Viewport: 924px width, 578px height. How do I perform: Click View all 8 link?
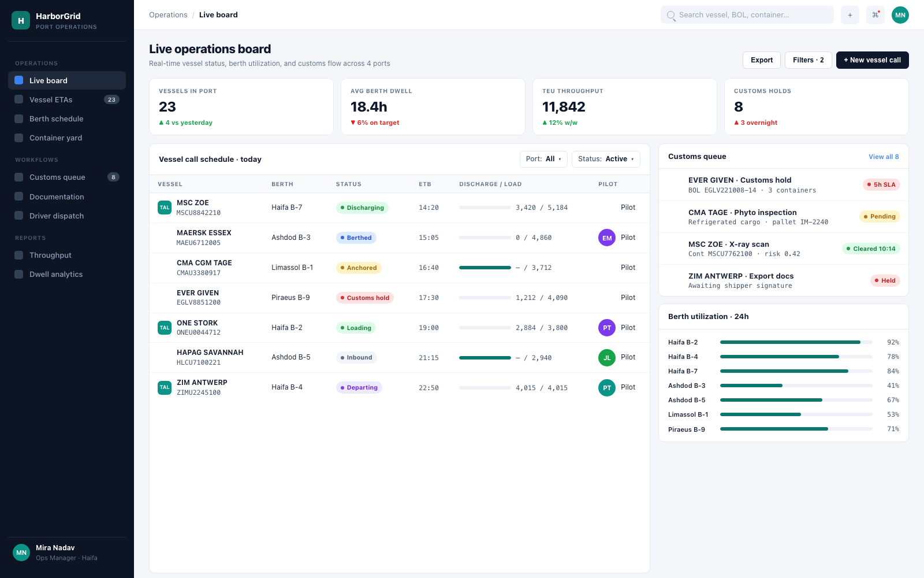click(x=884, y=157)
